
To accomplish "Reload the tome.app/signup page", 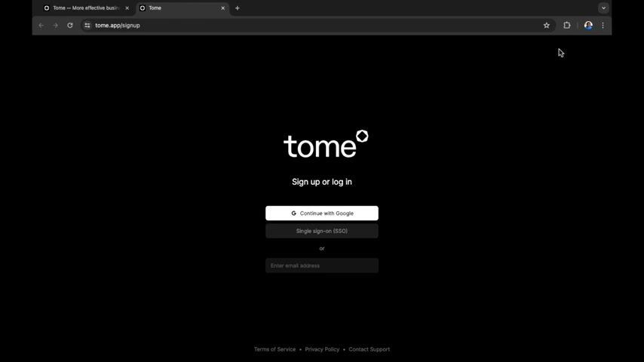I will (x=70, y=26).
